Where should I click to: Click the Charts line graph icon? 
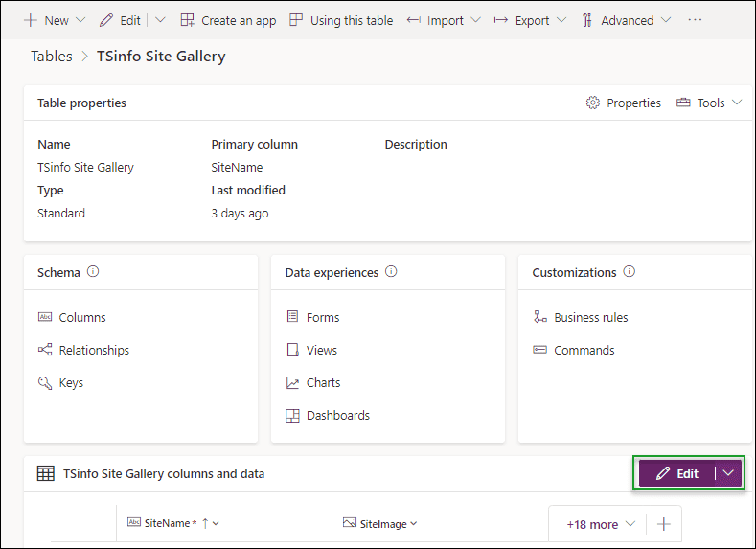click(x=292, y=383)
